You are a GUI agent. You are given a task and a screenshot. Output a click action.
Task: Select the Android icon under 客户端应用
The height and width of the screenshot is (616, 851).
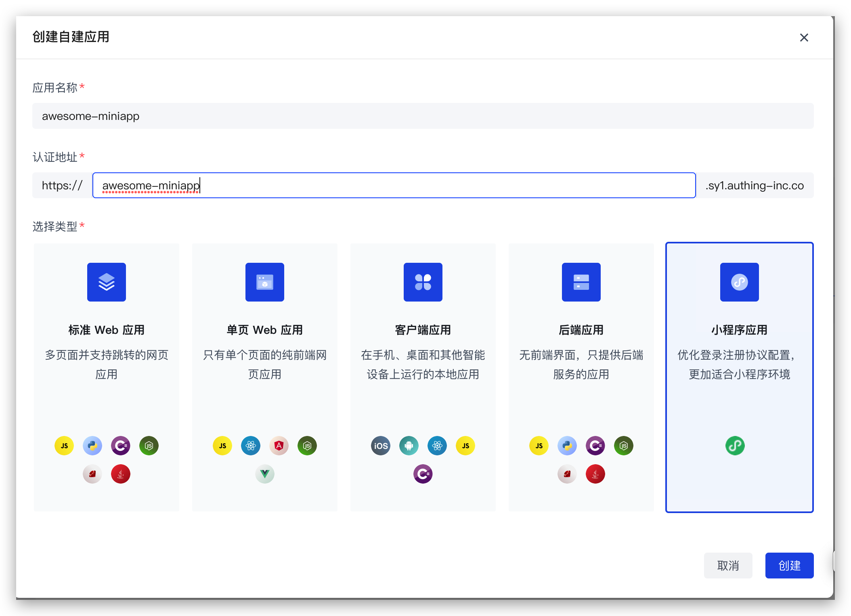[409, 446]
